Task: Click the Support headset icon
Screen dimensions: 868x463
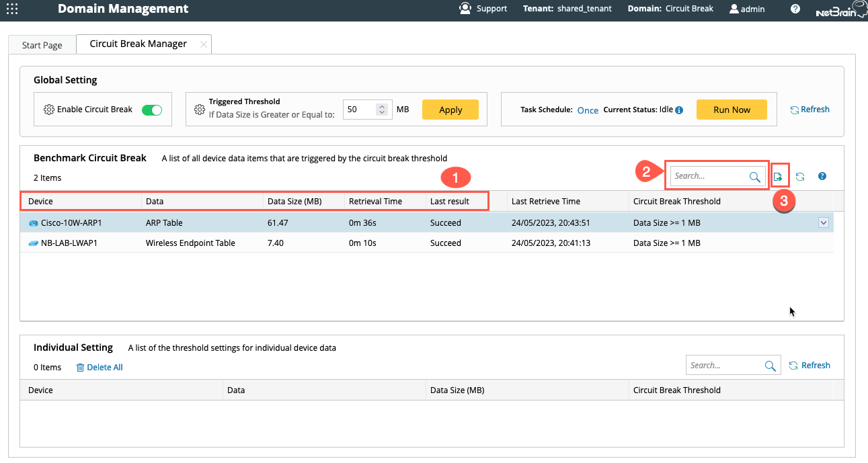Action: pos(465,9)
